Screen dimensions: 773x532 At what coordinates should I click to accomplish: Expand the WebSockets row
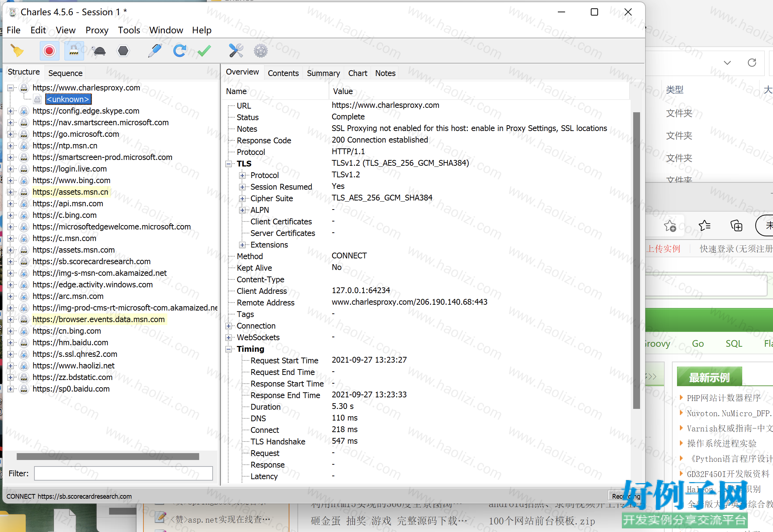coord(229,338)
